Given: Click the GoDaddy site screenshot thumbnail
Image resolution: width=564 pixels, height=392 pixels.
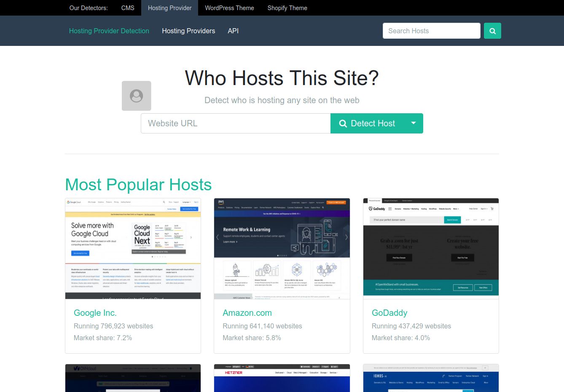Looking at the screenshot, I should coord(431,248).
